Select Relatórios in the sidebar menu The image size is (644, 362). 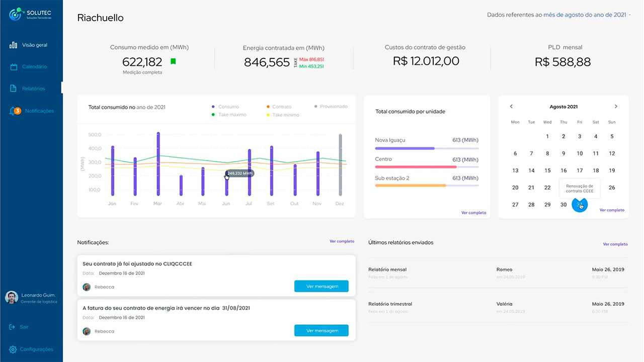pos(33,88)
